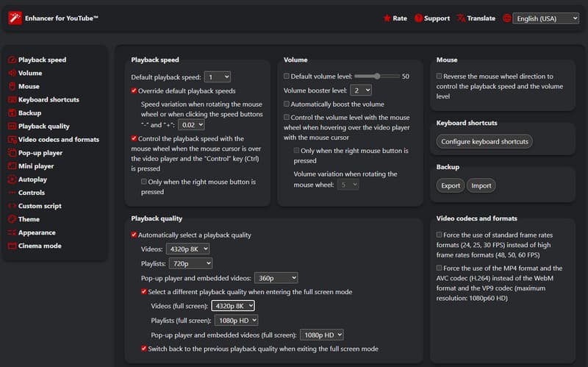Open the Default playback speed dropdown
This screenshot has height=367, width=588.
[218, 77]
